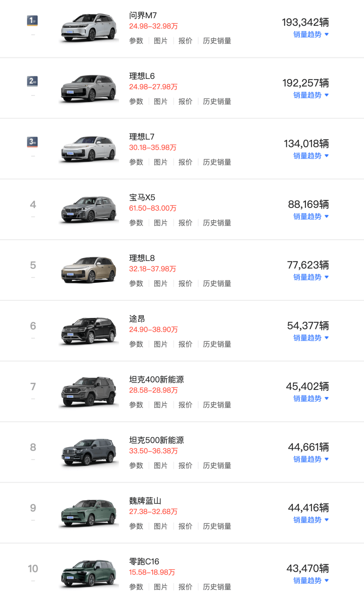Click the 坦克400新能源 vehicle picture

point(89,392)
